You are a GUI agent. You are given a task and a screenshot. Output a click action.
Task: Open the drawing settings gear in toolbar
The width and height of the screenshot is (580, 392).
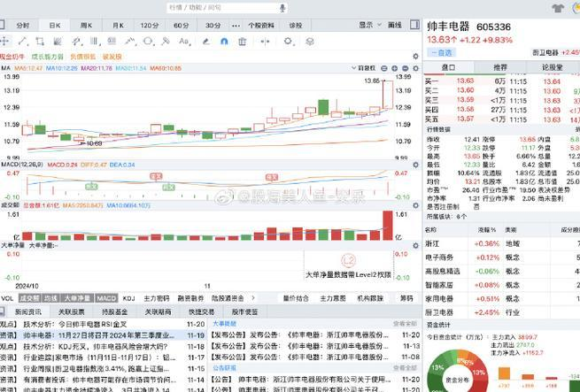click(288, 41)
